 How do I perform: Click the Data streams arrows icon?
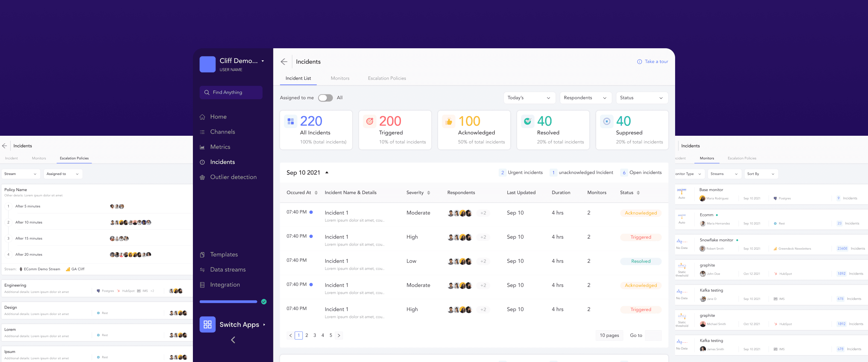tap(202, 270)
